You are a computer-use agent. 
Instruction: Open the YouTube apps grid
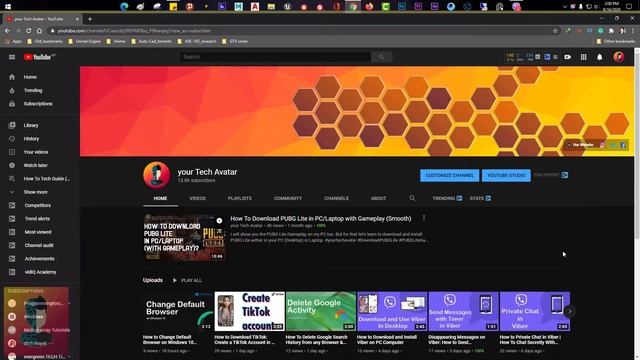pyautogui.click(x=584, y=57)
